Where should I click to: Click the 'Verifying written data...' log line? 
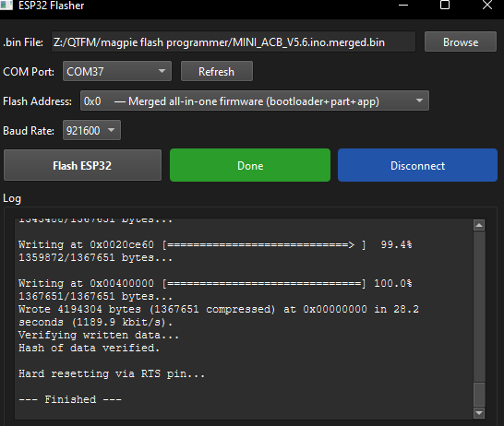click(x=99, y=335)
